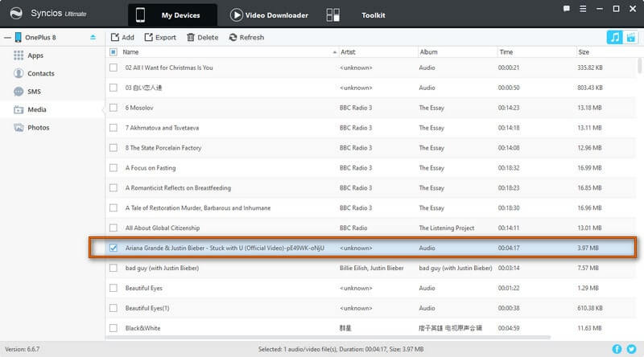The width and height of the screenshot is (644, 357).
Task: Check the Black&White track checkbox
Action: (114, 328)
